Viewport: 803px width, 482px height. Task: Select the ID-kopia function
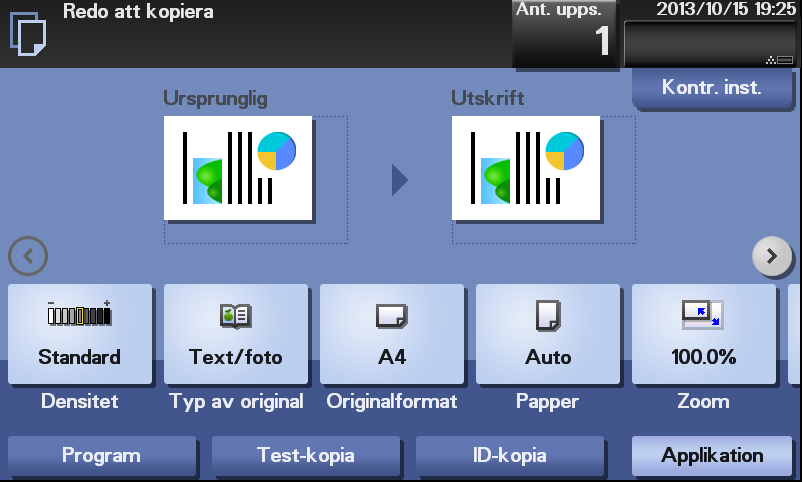coord(510,455)
